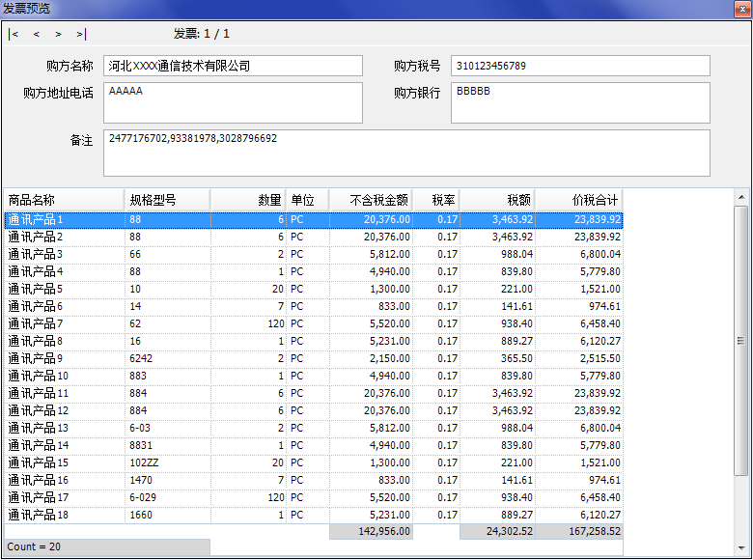Click 365.50 tax amount cell
The width and height of the screenshot is (753, 560).
pos(498,359)
